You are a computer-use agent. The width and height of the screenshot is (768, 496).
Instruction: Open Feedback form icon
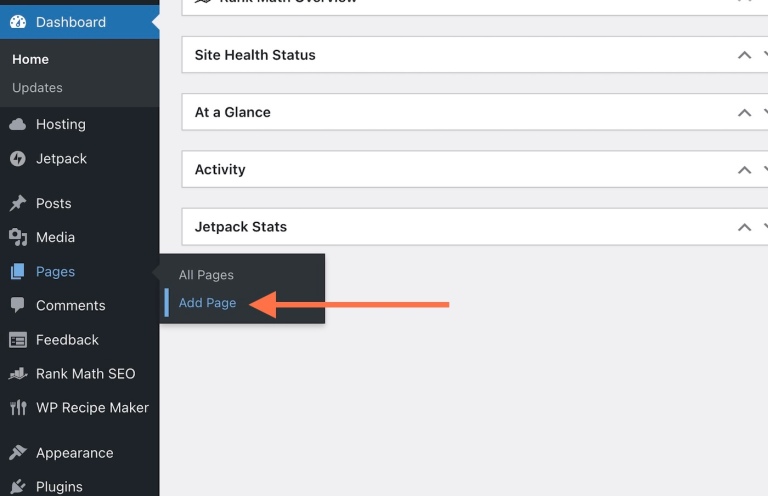coord(18,340)
